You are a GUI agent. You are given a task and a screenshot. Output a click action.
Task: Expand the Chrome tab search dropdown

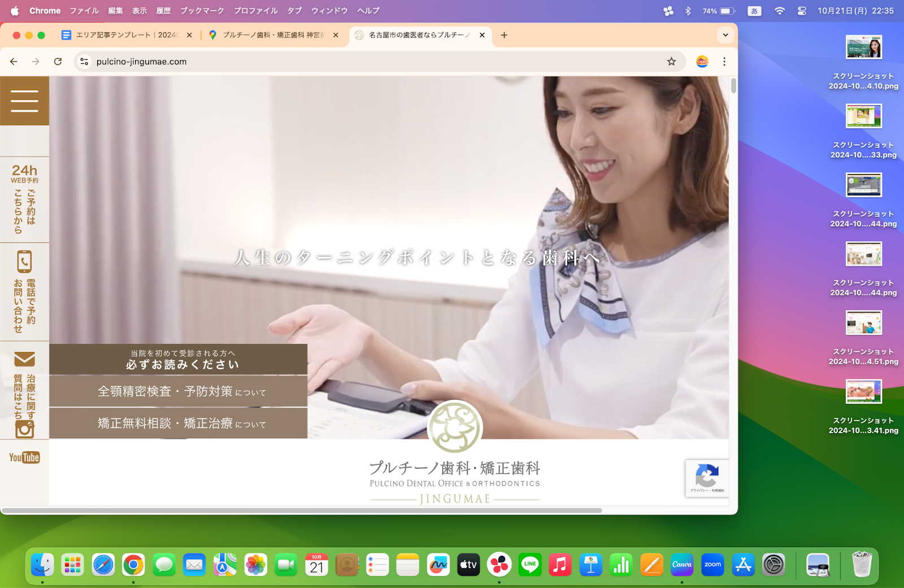725,35
